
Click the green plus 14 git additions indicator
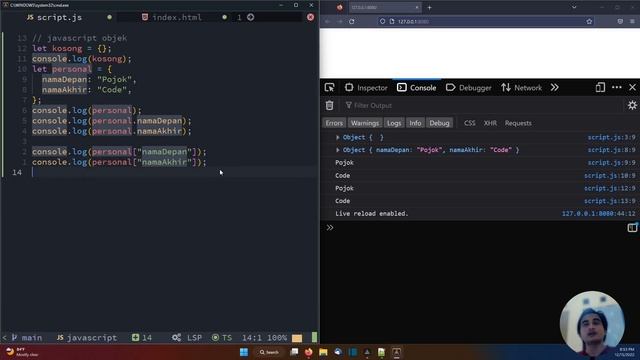click(x=142, y=338)
